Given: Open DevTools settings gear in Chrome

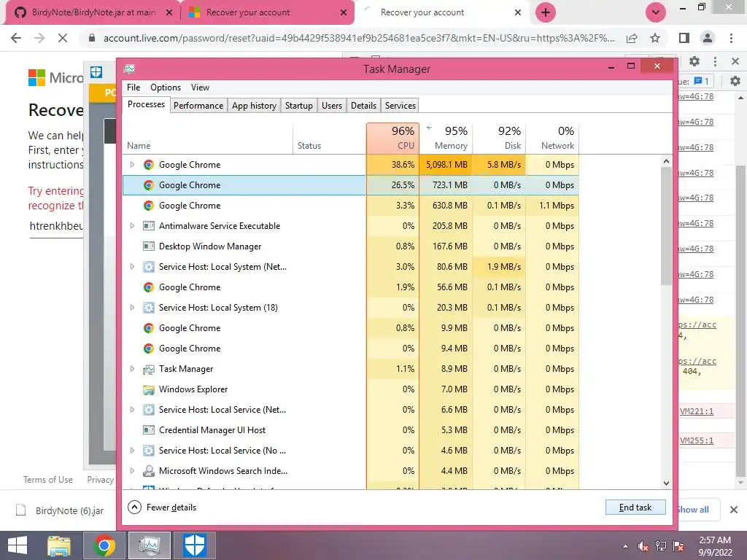Looking at the screenshot, I should click(x=694, y=61).
